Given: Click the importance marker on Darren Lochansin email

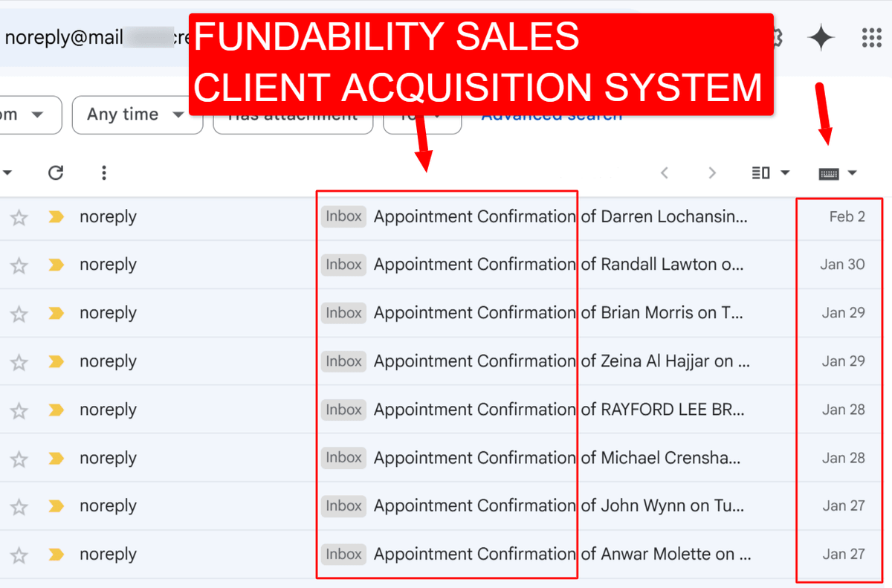Looking at the screenshot, I should click(x=56, y=217).
